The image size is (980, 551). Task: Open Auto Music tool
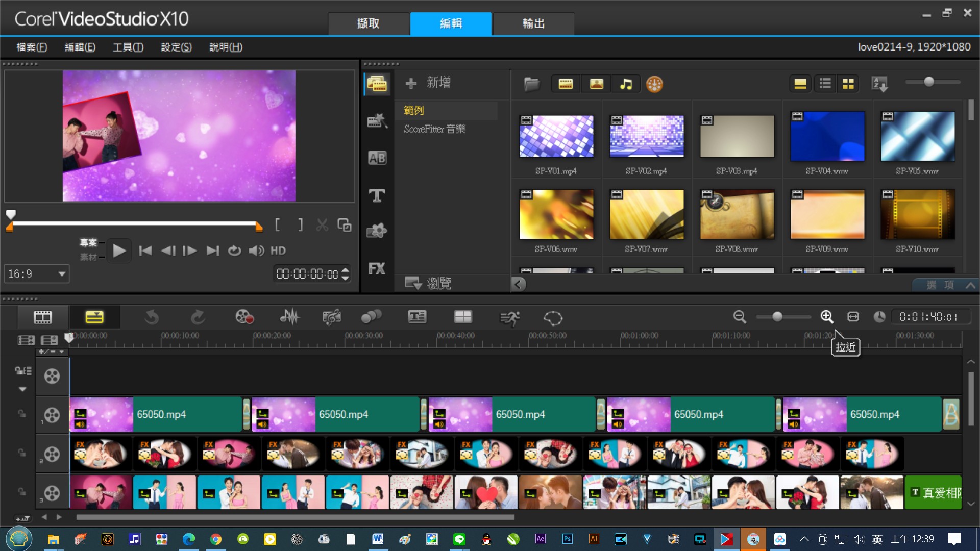(332, 317)
